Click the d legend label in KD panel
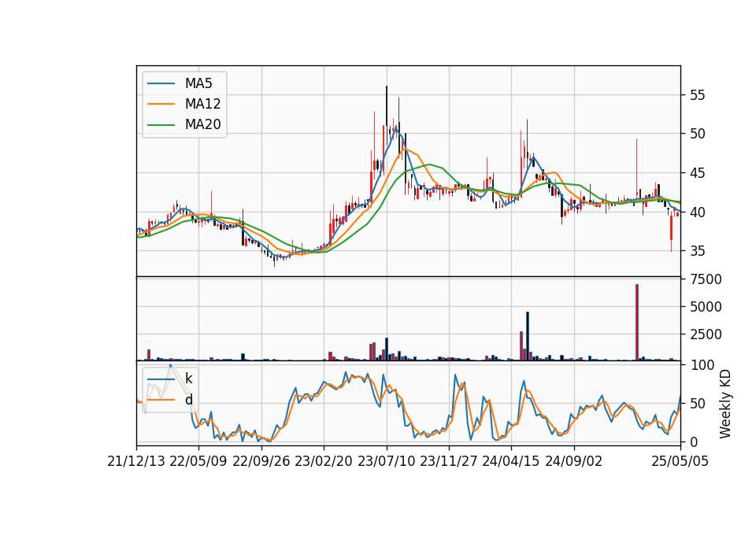This screenshot has height=543, width=756. (188, 400)
